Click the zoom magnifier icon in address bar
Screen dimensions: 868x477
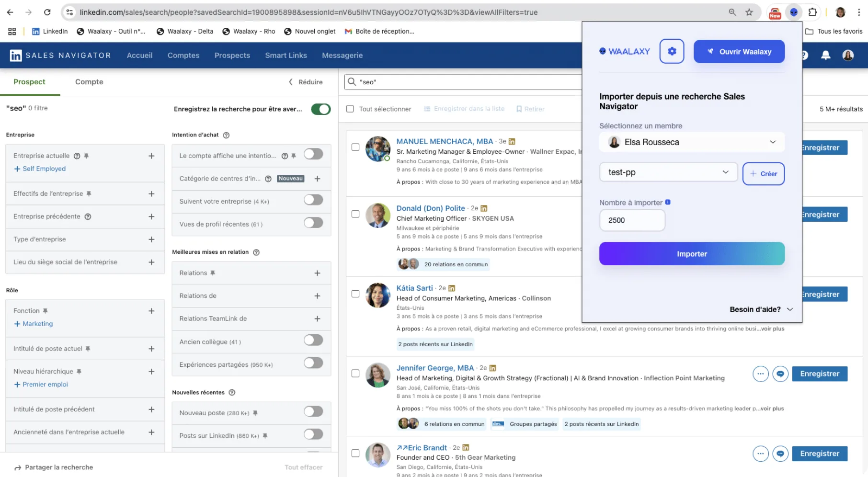coord(732,12)
